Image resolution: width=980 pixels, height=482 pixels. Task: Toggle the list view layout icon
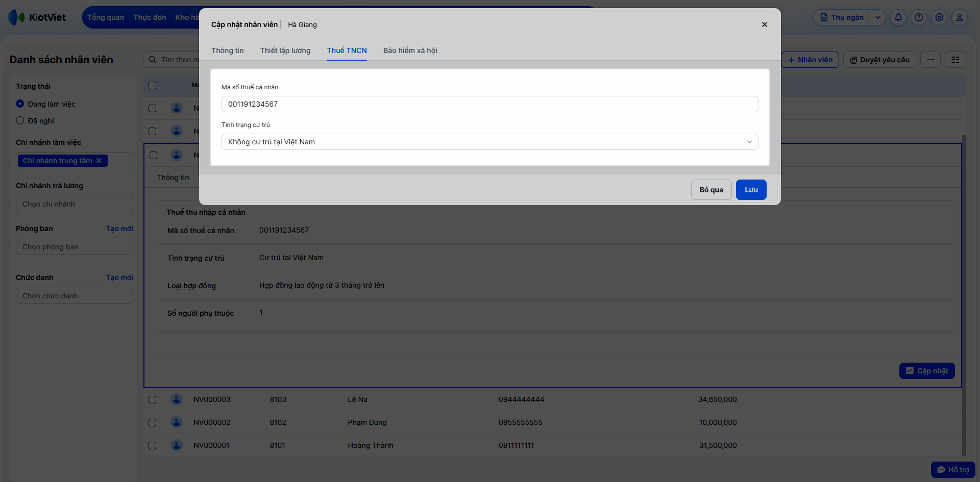955,60
